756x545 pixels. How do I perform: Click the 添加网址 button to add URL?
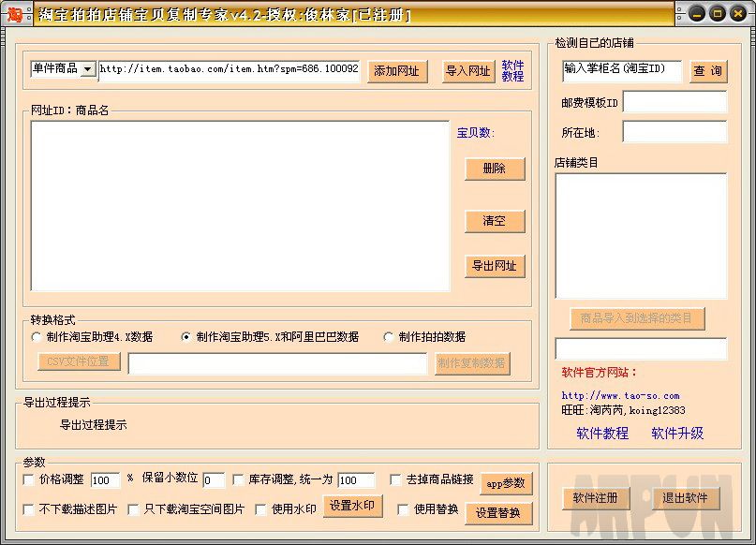coord(396,70)
